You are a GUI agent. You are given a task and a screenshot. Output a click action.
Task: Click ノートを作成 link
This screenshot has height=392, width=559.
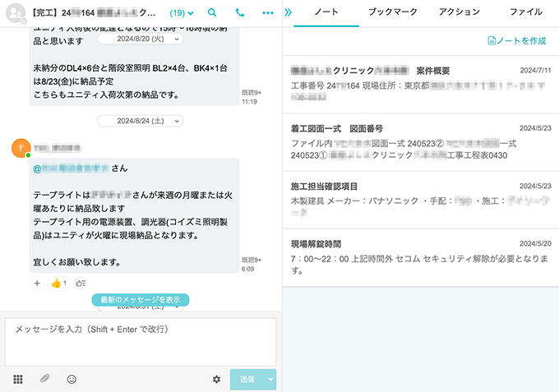pos(516,41)
